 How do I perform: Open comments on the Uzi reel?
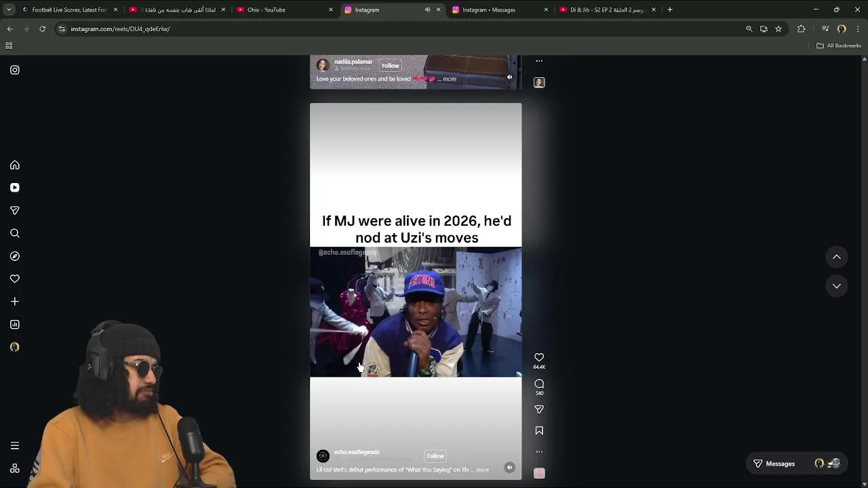pos(539,384)
